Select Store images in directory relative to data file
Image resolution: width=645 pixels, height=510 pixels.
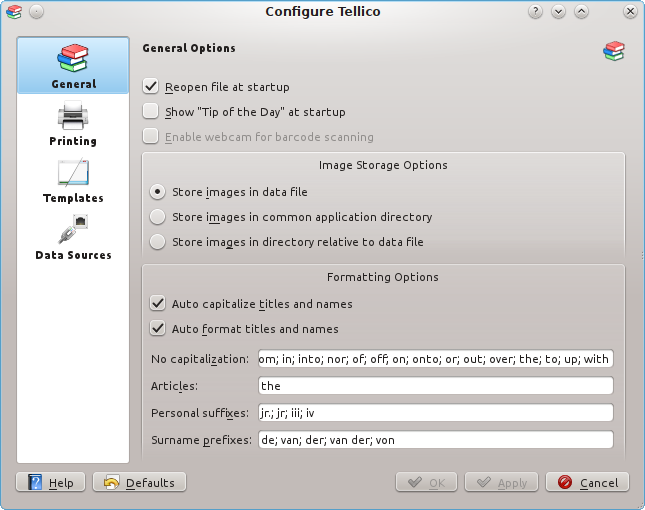157,241
